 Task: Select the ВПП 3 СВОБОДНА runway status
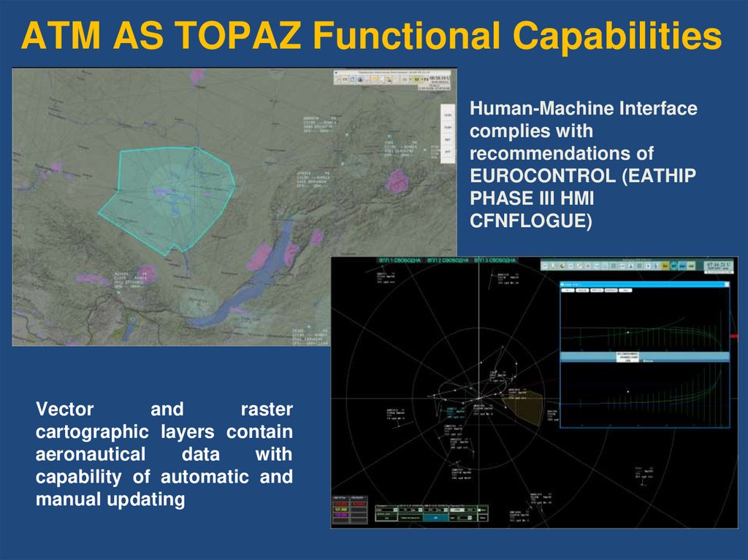coord(495,261)
